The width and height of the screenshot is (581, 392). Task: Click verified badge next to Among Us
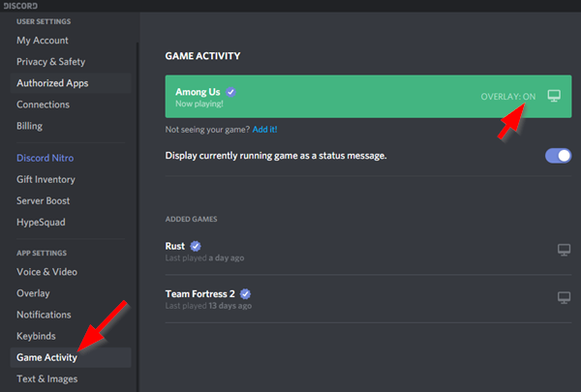tap(230, 92)
